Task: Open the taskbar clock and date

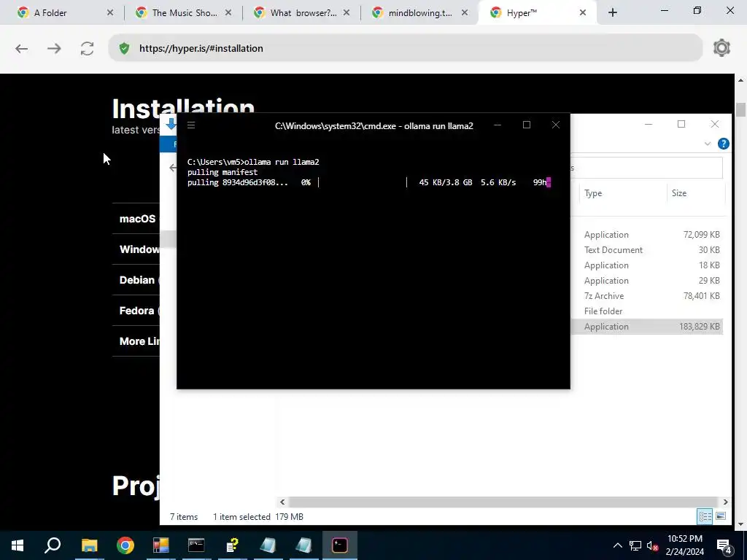Action: [684, 545]
